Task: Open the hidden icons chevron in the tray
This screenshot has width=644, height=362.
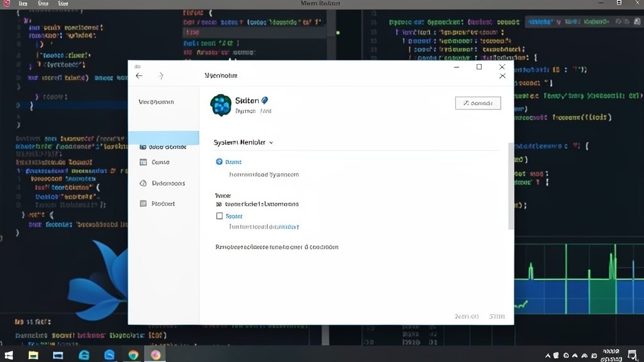Action: click(547, 355)
